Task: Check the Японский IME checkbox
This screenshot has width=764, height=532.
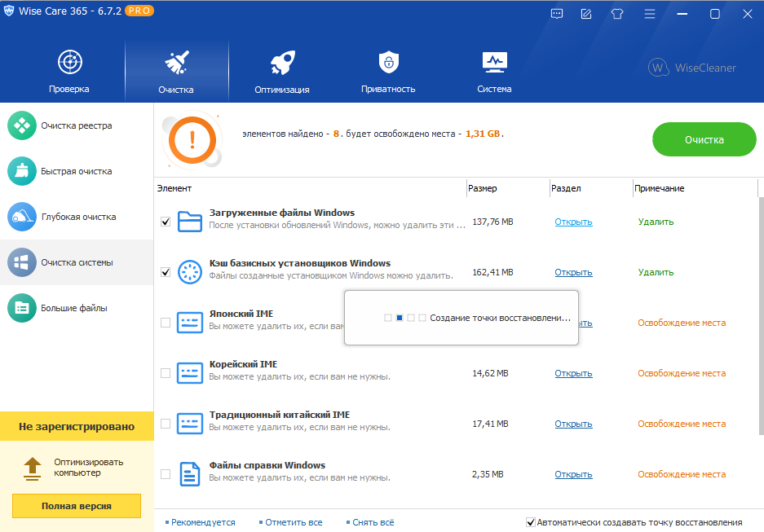Action: [x=166, y=323]
